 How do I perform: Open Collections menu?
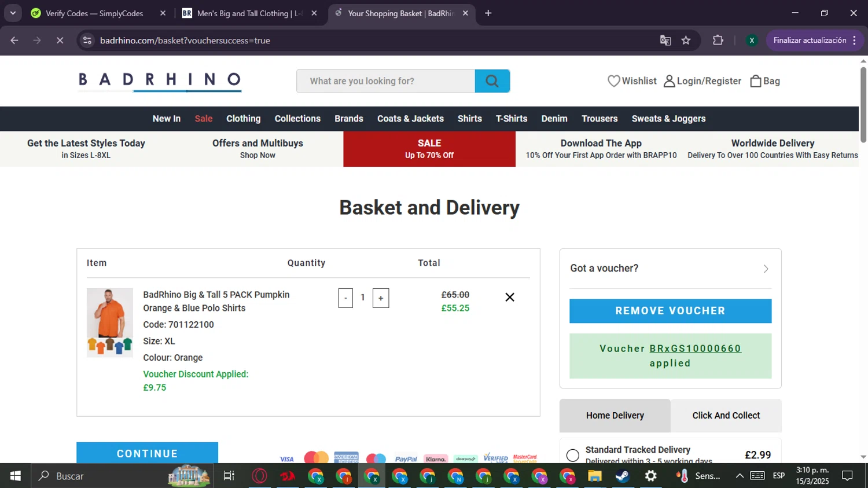297,119
